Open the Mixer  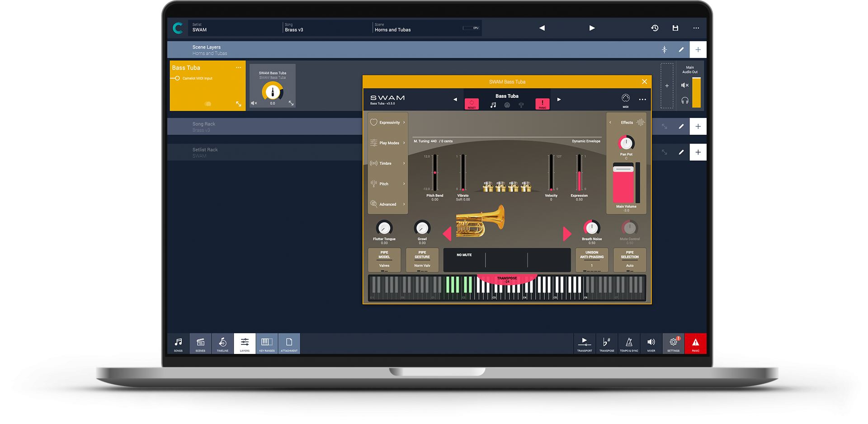pos(651,344)
